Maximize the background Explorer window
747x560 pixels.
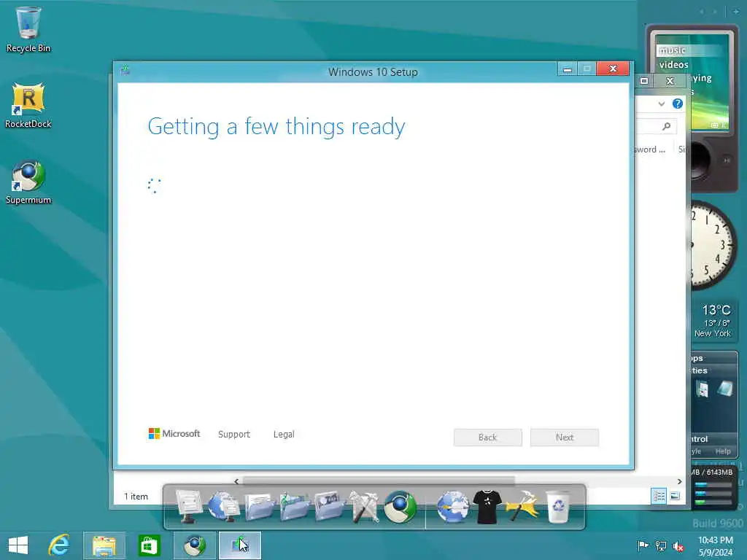pos(644,80)
